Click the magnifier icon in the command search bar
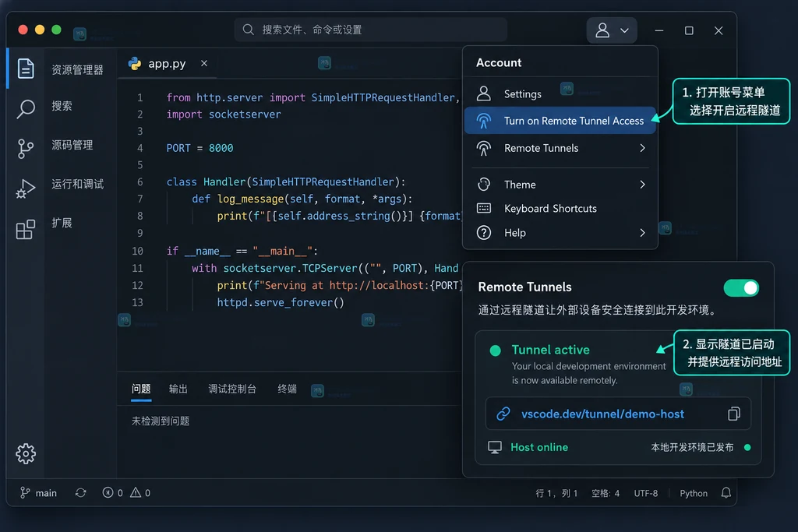The height and width of the screenshot is (532, 798). (x=248, y=30)
